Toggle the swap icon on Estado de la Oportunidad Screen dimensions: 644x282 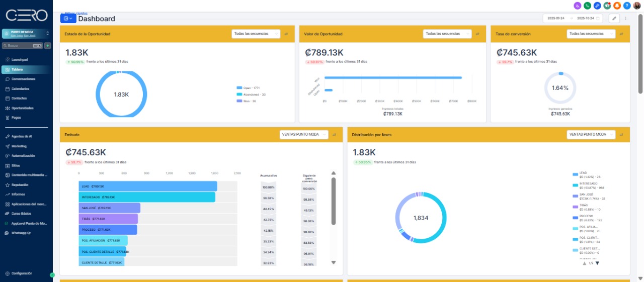[x=286, y=34]
